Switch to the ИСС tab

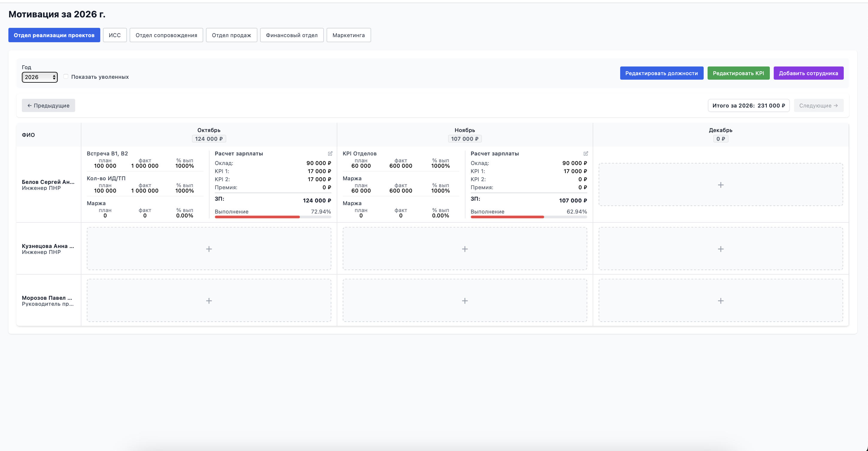115,35
